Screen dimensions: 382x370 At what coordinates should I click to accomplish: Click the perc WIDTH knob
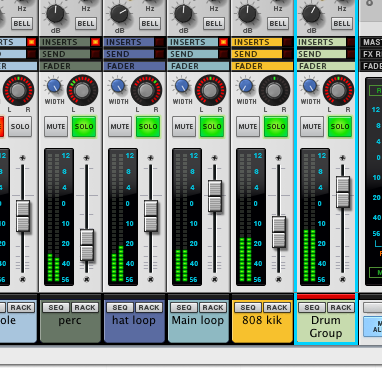point(54,86)
